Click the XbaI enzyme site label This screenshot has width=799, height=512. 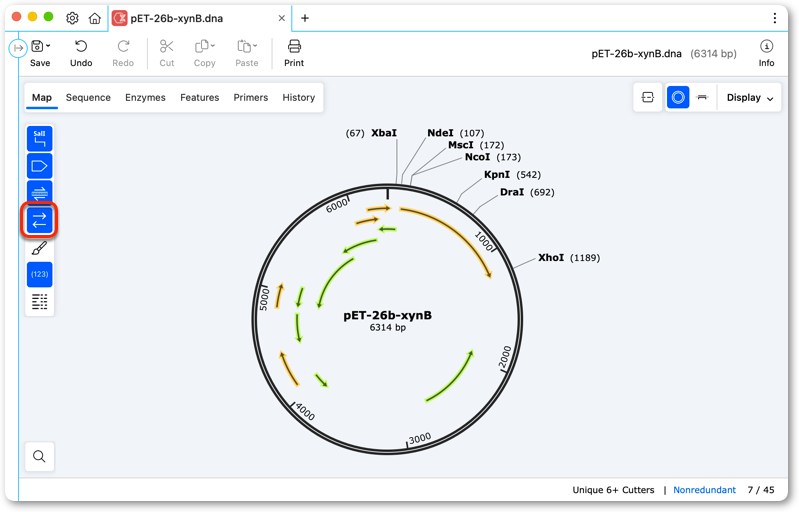pos(384,133)
